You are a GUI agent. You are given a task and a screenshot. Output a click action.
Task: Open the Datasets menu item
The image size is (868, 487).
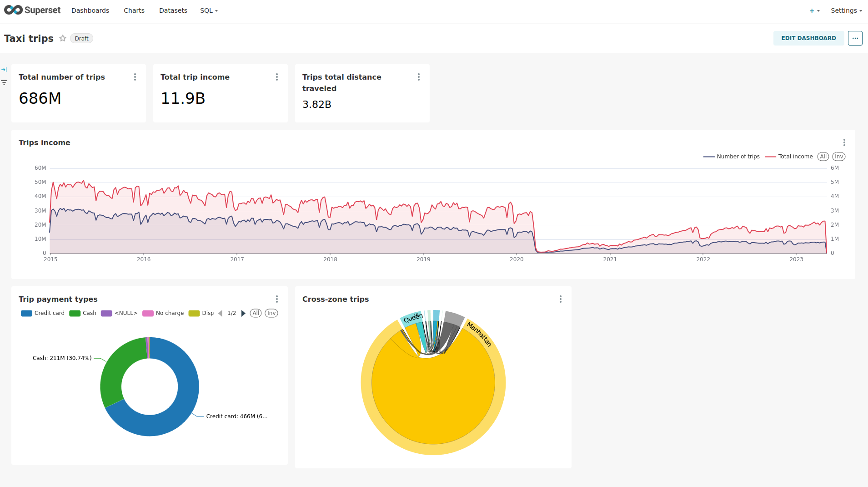coord(173,10)
